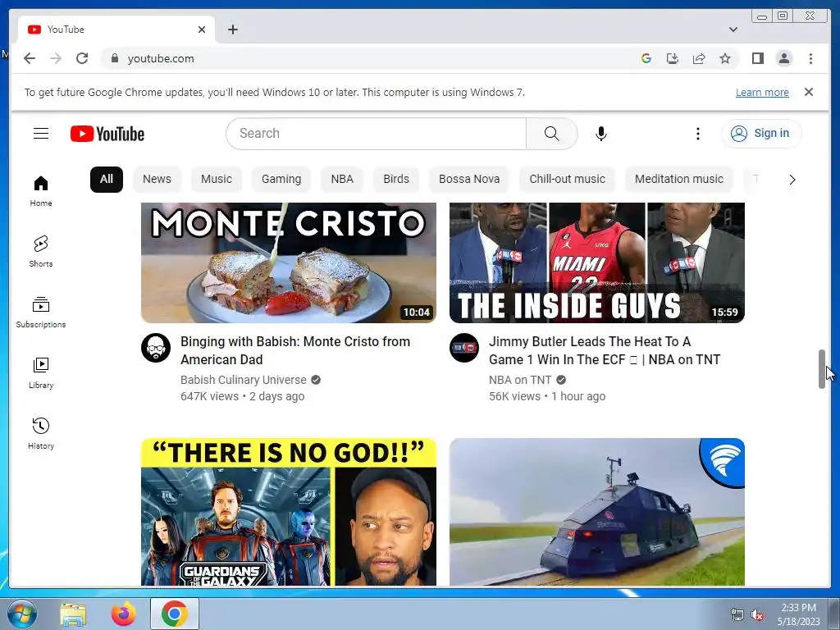The image size is (840, 630).
Task: Open the taskbar clock and date
Action: [x=798, y=614]
